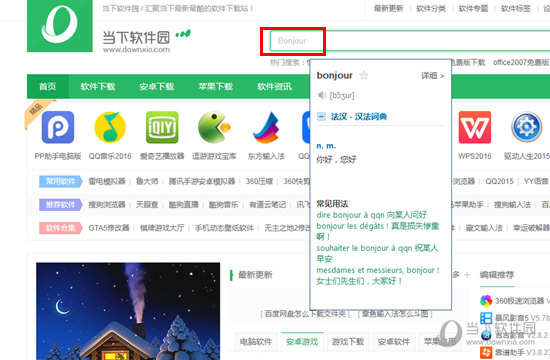550x360 pixels.
Task: Select 电脑软件 tab
Action: (x=256, y=342)
